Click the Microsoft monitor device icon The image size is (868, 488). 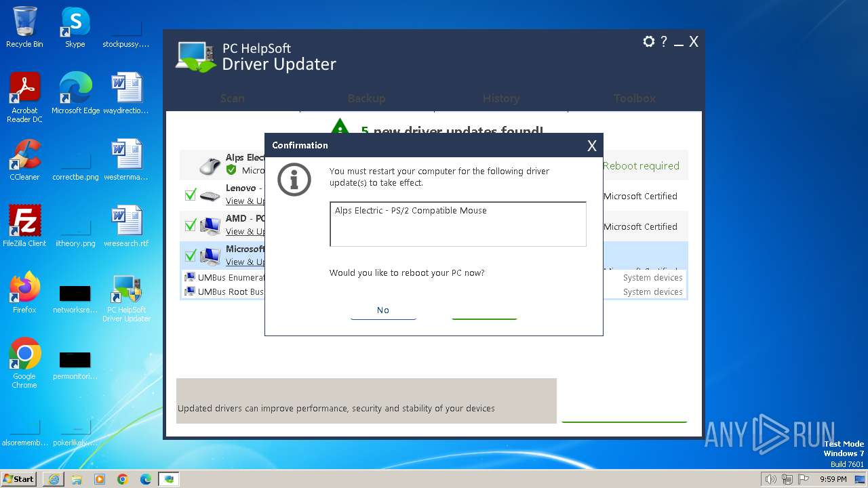pyautogui.click(x=210, y=256)
